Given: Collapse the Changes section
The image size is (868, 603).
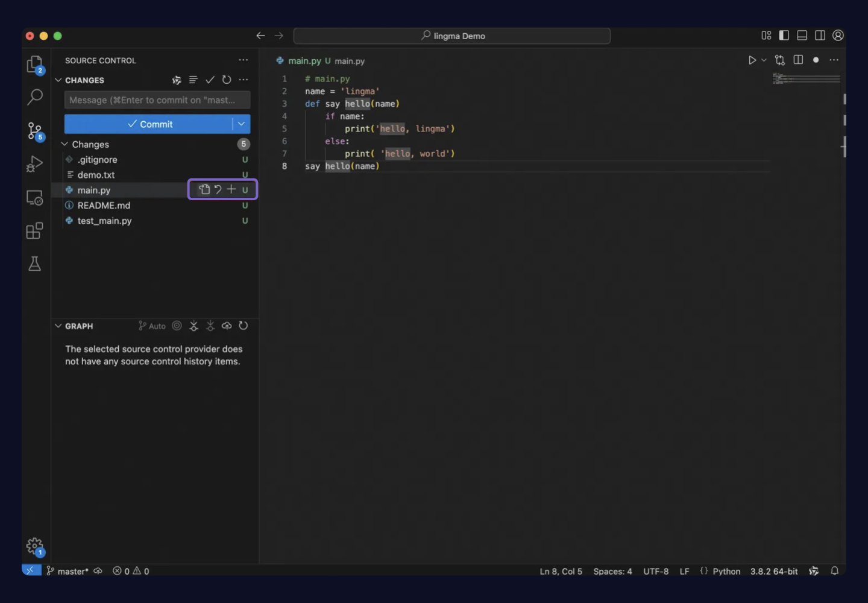Looking at the screenshot, I should click(x=64, y=144).
